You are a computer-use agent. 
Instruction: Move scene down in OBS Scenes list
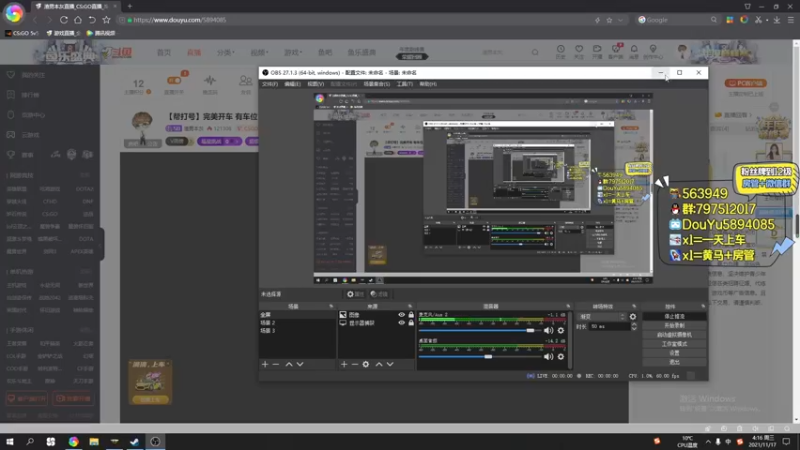coord(300,364)
